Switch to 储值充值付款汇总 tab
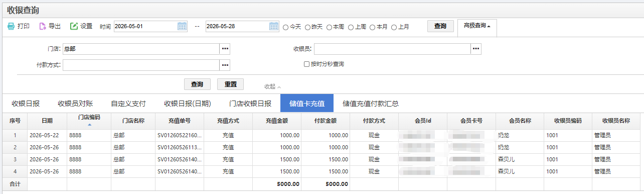The image size is (644, 194). 371,104
